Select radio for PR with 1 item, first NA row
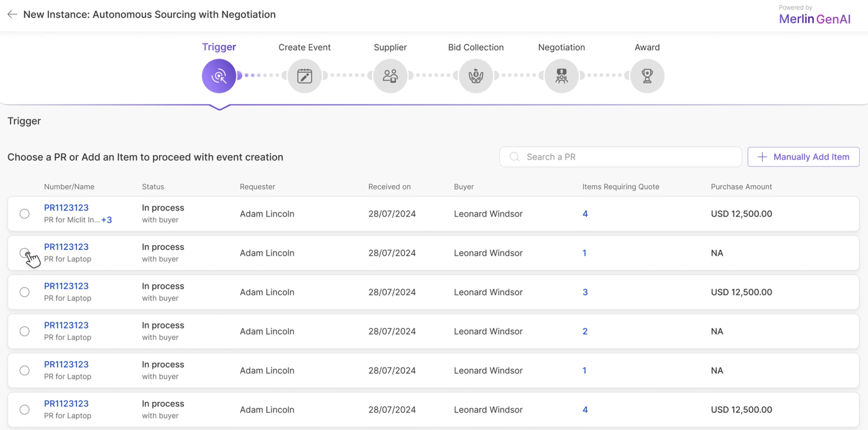 [x=24, y=253]
